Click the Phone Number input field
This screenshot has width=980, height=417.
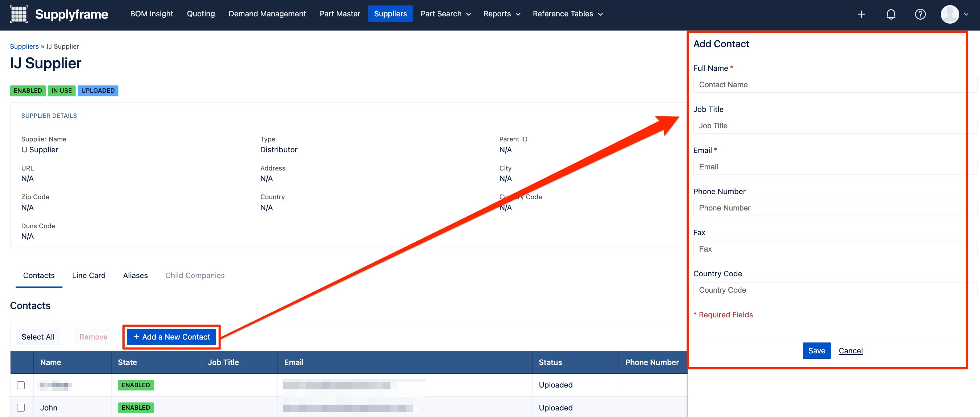[x=835, y=208]
